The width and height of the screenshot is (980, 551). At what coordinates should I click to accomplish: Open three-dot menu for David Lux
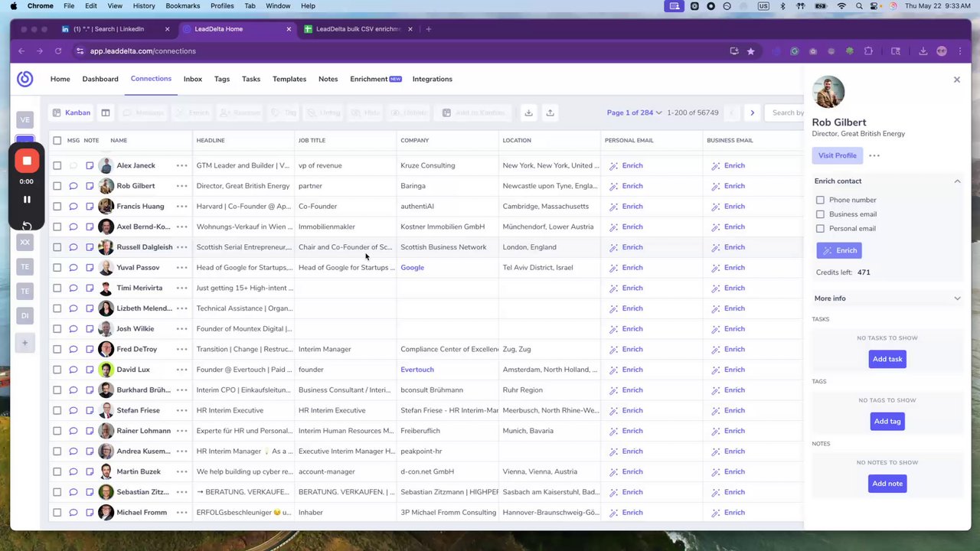pos(181,370)
